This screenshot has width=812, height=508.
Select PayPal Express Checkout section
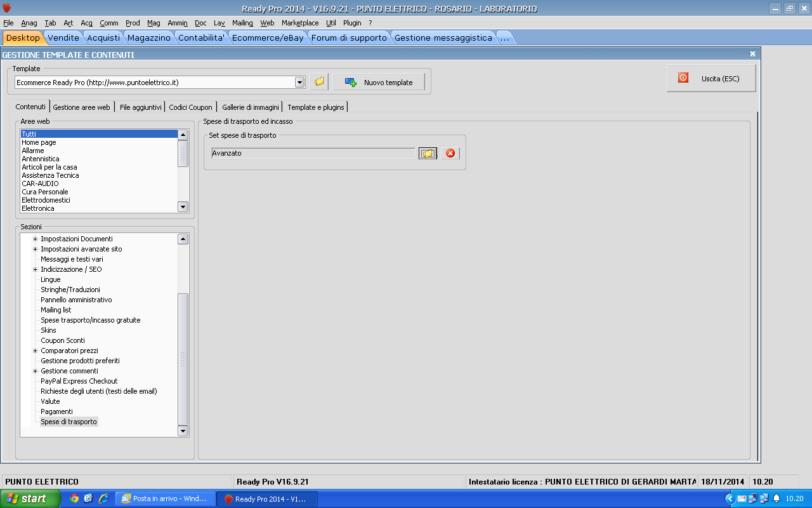[79, 381]
